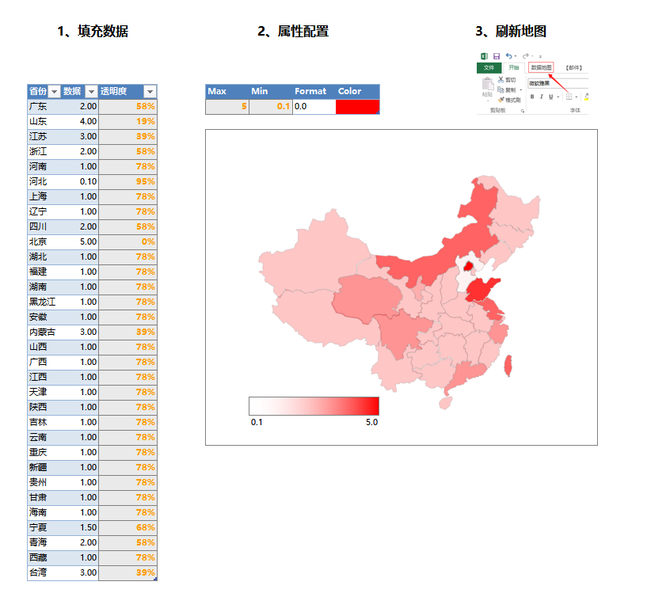Click the small red Beijing shape on map
This screenshot has width=670, height=612.
[x=468, y=267]
